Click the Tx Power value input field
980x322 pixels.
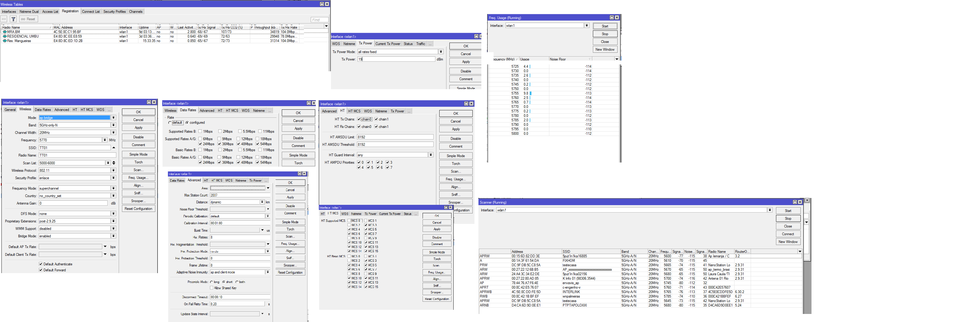[396, 59]
